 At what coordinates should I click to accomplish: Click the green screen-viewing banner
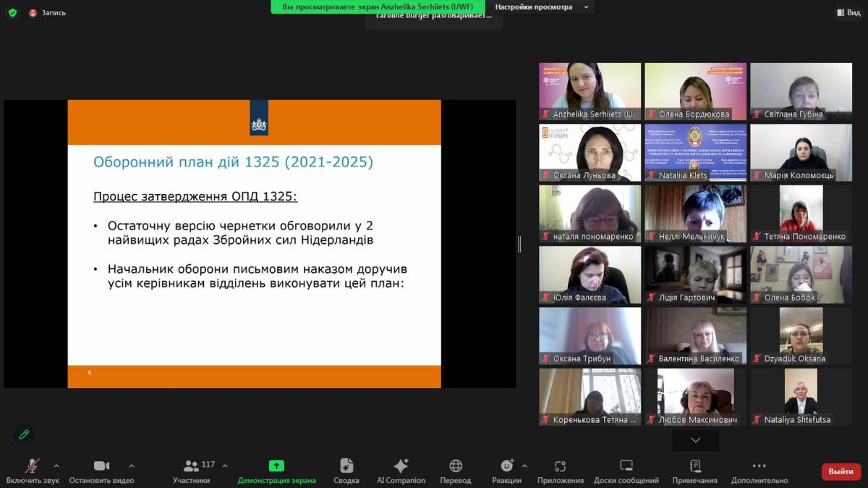(x=378, y=7)
